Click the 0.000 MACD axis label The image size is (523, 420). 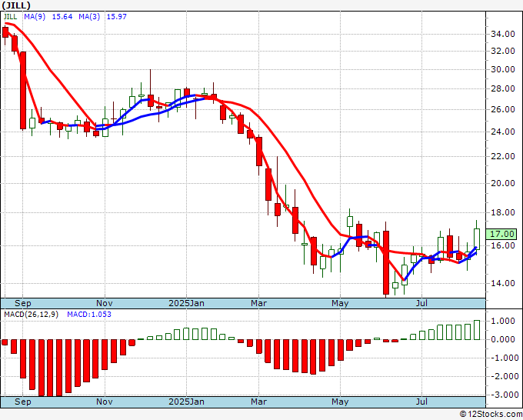(503, 339)
